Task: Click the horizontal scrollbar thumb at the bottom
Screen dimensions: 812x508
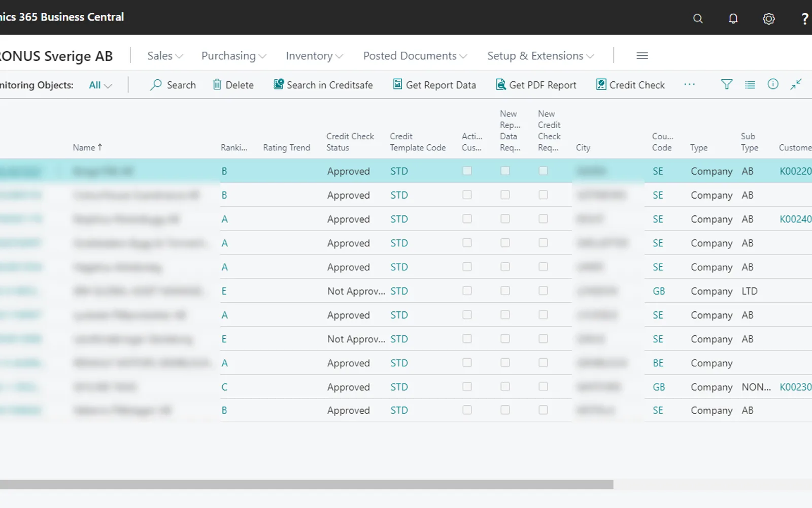Action: click(307, 485)
